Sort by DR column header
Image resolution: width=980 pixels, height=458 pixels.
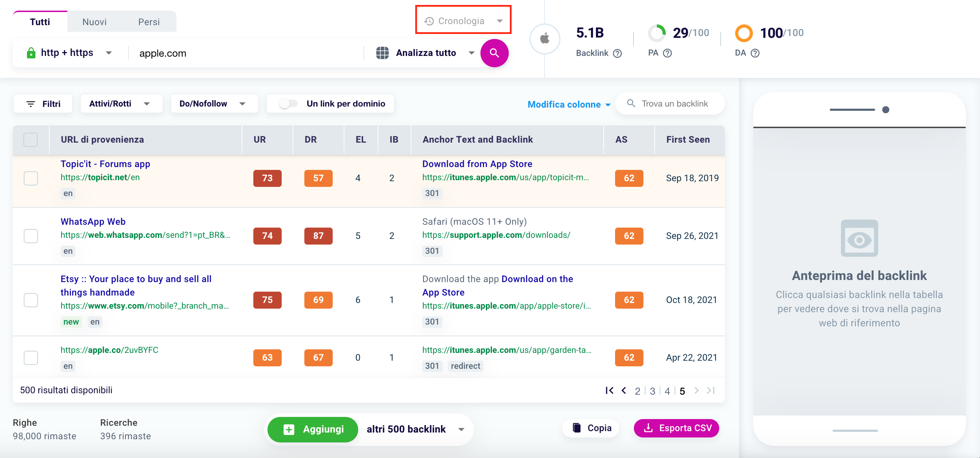(310, 139)
